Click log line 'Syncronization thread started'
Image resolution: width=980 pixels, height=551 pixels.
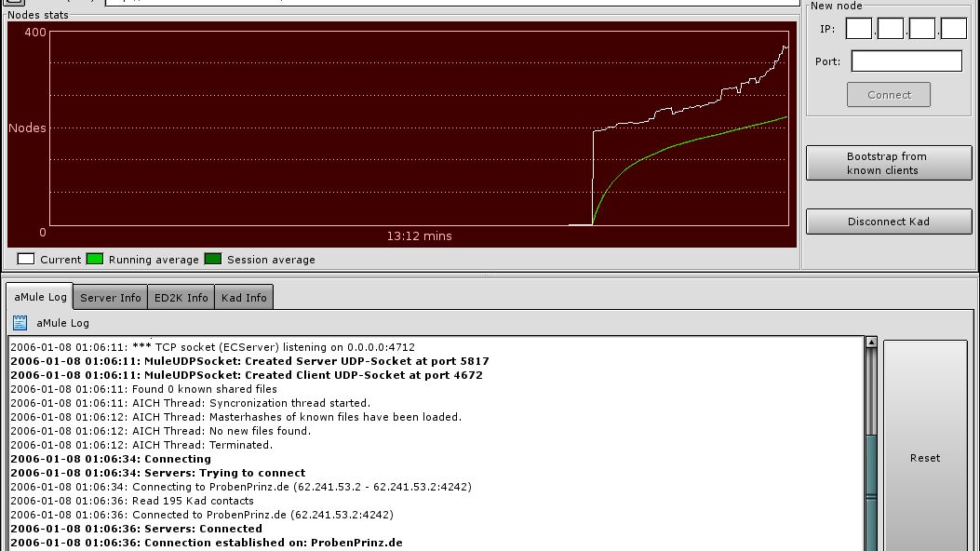[191, 403]
